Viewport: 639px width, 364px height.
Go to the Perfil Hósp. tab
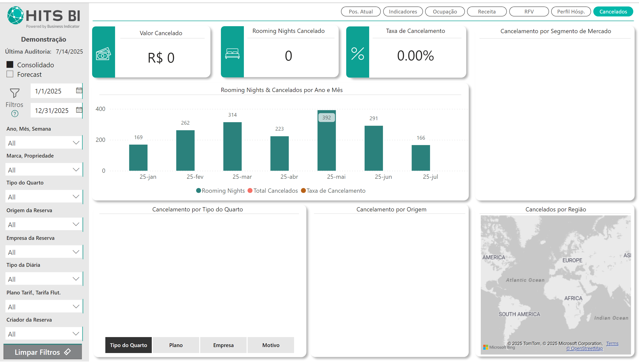(x=571, y=11)
